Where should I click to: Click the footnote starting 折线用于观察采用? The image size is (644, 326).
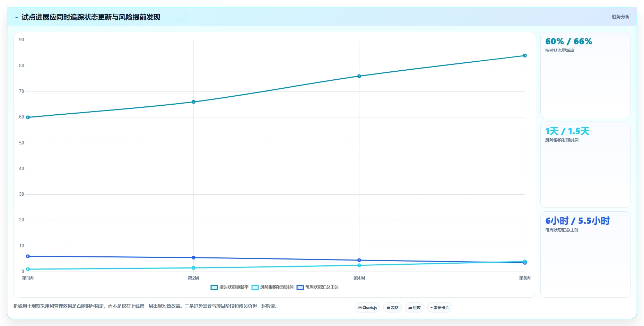(x=146, y=306)
